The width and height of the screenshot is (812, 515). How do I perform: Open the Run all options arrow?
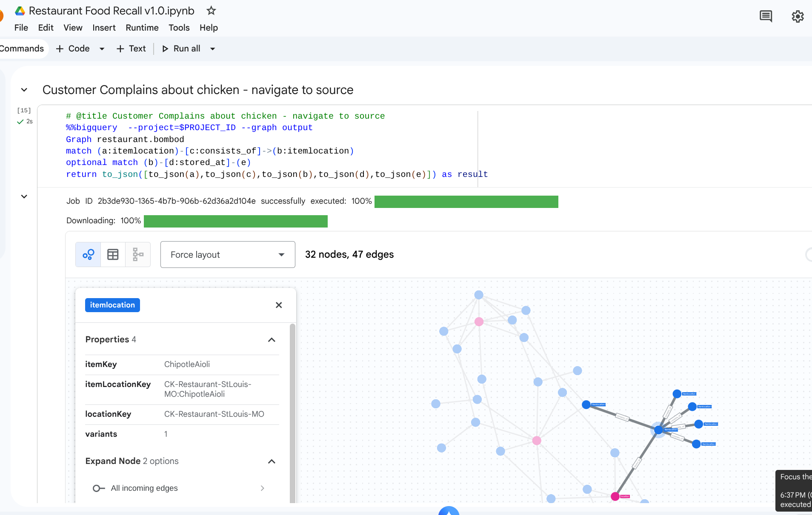(212, 49)
